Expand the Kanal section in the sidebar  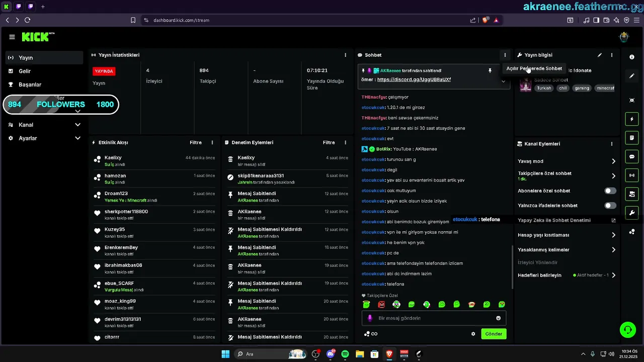click(77, 125)
